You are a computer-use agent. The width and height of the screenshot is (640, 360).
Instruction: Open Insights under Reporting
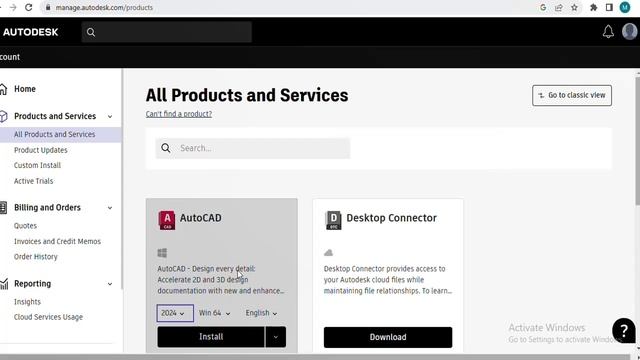[27, 302]
